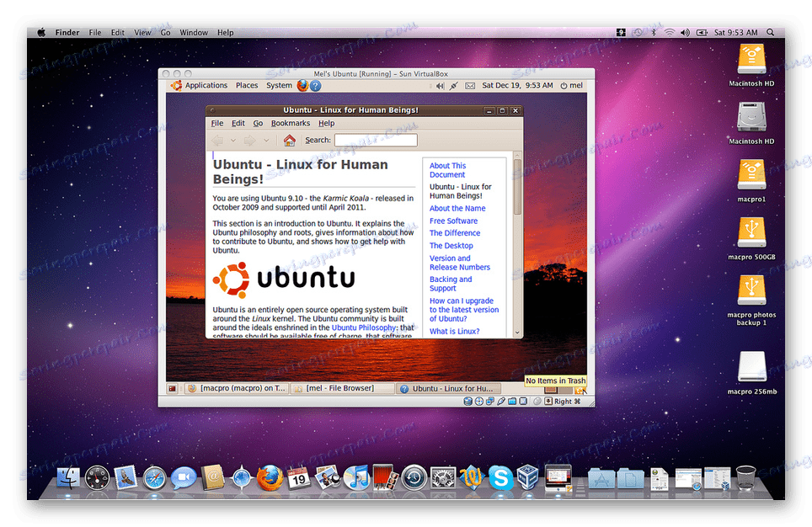Click the Firefox launcher in Ubuntu top panel
Viewport: 812px width, 527px height.
pos(302,85)
